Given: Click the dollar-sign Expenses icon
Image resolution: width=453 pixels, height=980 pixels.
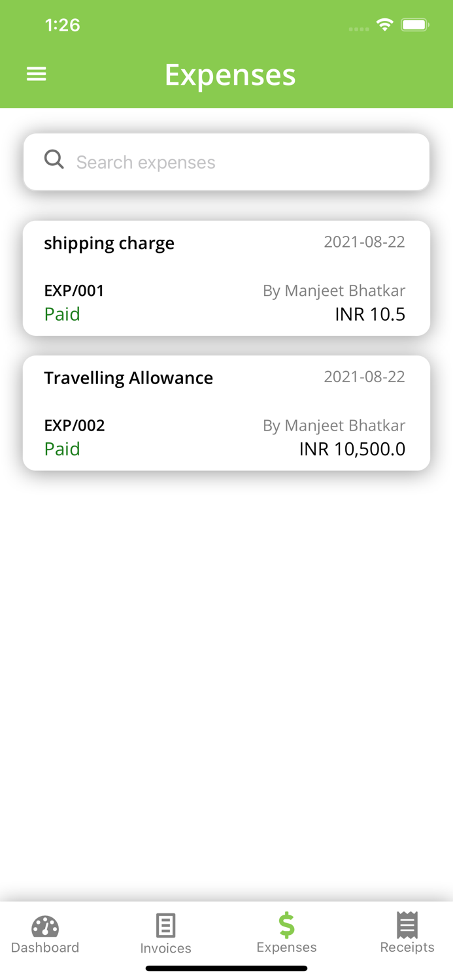Looking at the screenshot, I should pos(286,924).
